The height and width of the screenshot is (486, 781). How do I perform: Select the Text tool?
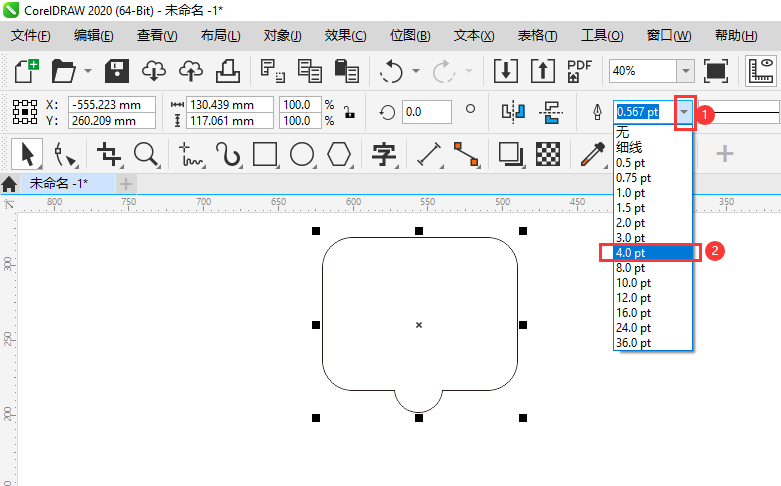tap(384, 154)
